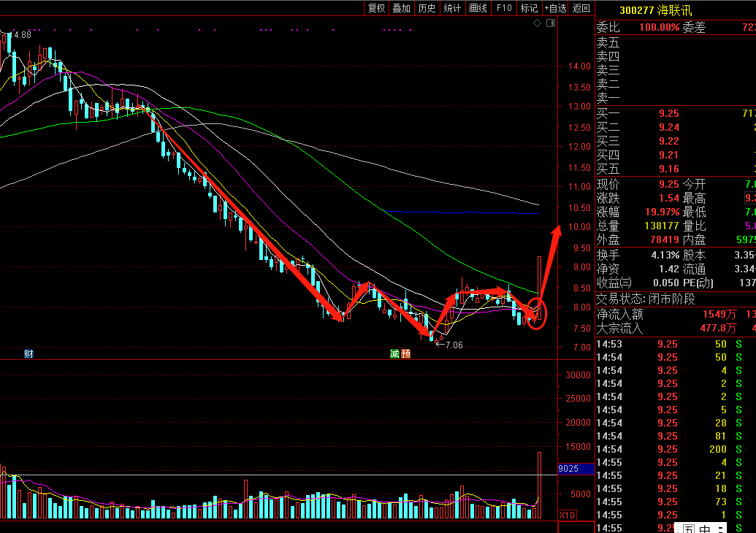Image resolution: width=756 pixels, height=533 pixels.
Task: Click the 总量 value 138177
Action: pyautogui.click(x=662, y=226)
